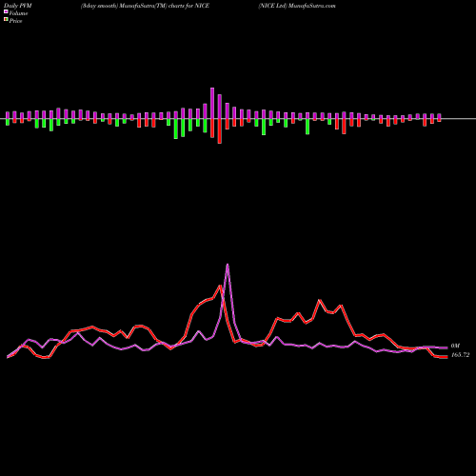The image size is (476, 476).
Task: Click the 0M volume value label
Action: pyautogui.click(x=455, y=346)
